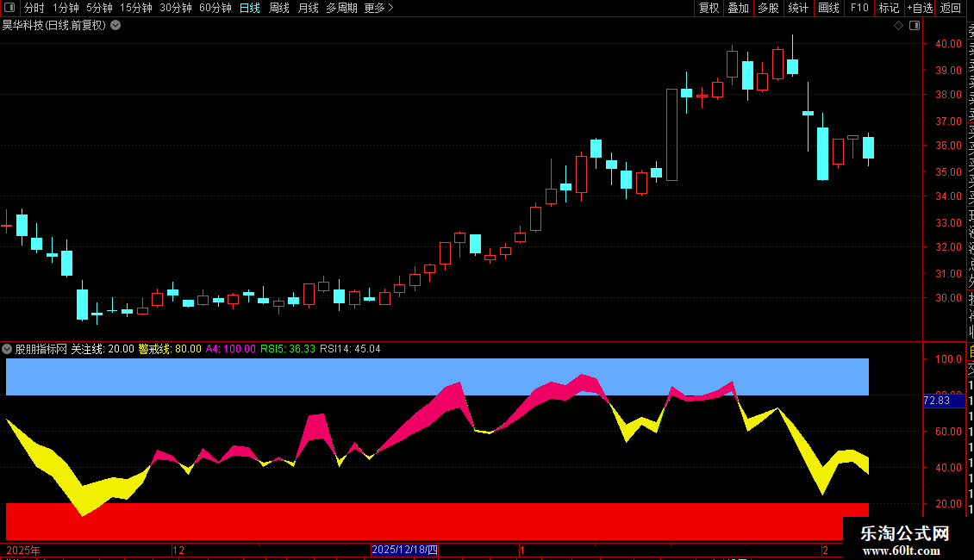The width and height of the screenshot is (974, 560).
Task: Open F10 company info
Action: (x=859, y=8)
